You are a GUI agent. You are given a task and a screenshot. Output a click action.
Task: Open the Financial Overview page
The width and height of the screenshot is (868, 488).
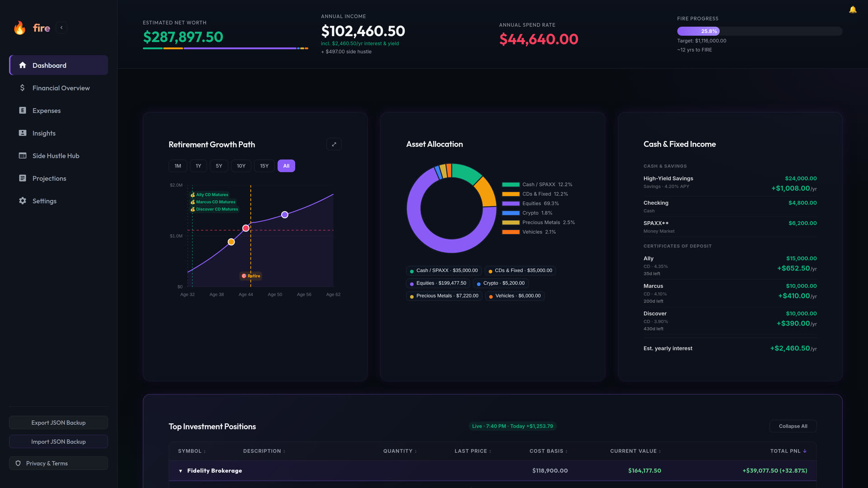coord(58,88)
